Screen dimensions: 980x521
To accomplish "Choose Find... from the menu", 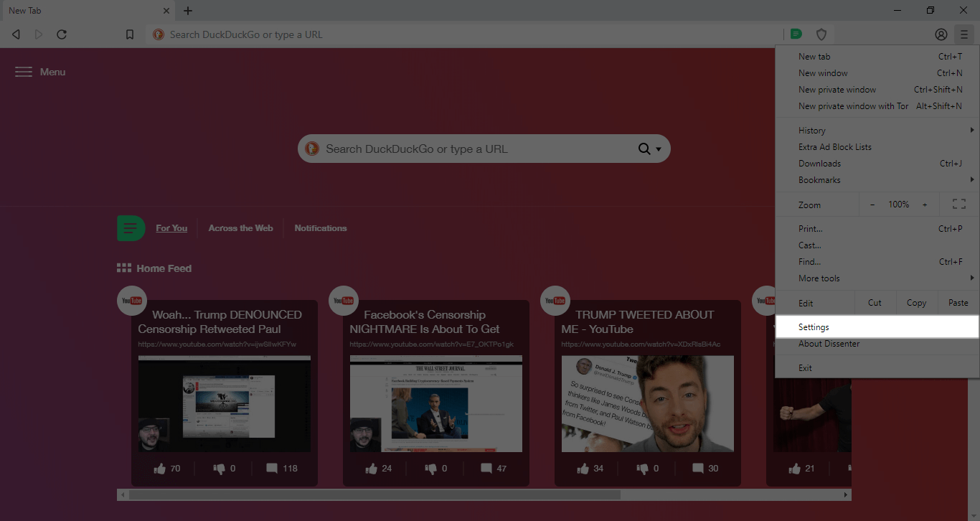I will (877, 262).
